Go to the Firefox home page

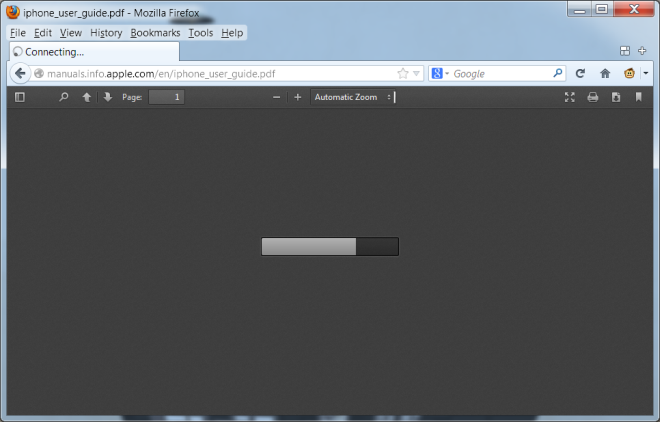pos(605,74)
